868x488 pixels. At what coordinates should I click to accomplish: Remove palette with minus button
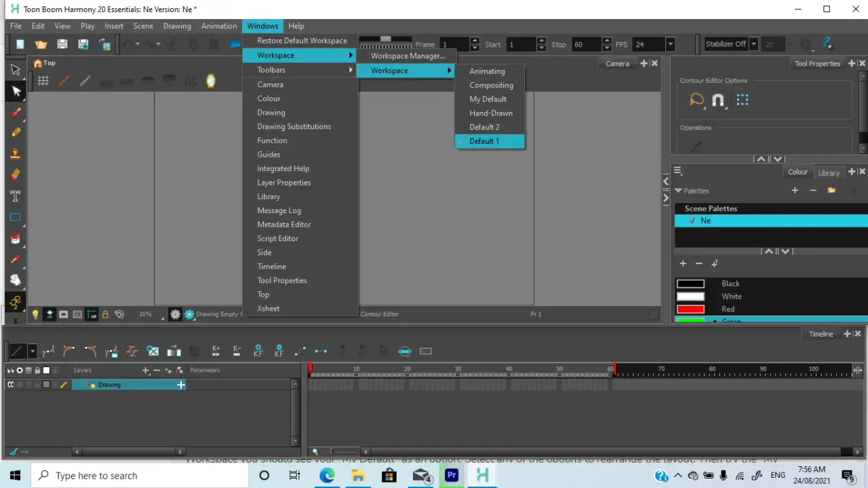813,191
